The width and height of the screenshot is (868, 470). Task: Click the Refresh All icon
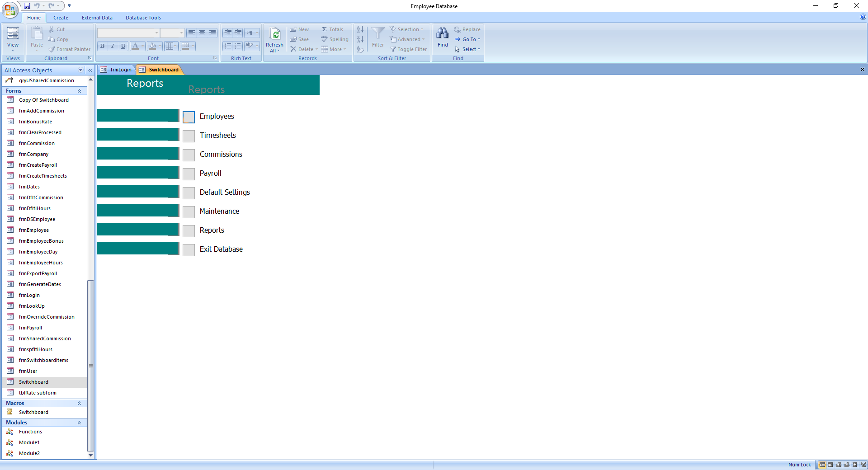point(274,33)
